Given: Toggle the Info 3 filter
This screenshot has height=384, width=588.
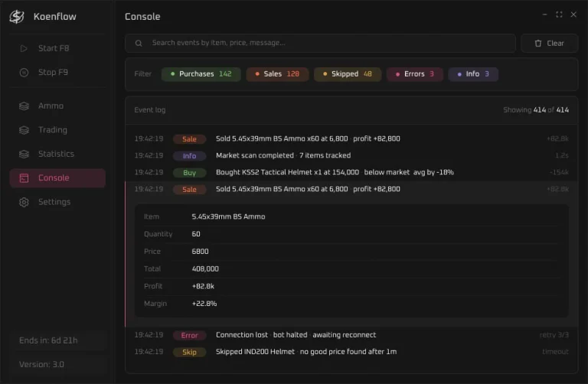Looking at the screenshot, I should pos(473,74).
